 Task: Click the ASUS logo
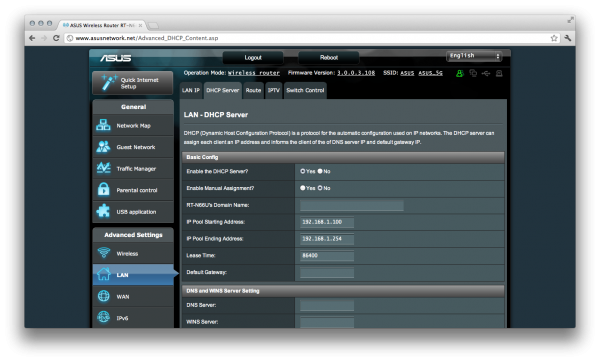point(116,58)
